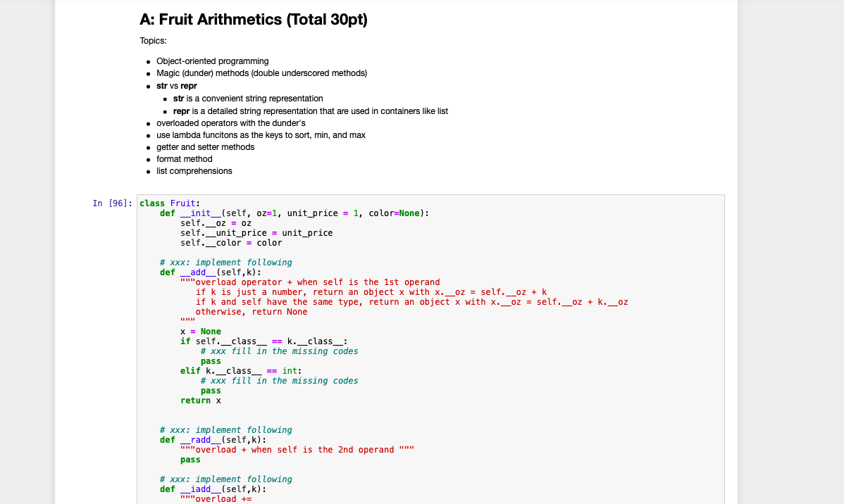Click the __iadd__ method definition line
The image size is (844, 504).
click(x=213, y=489)
